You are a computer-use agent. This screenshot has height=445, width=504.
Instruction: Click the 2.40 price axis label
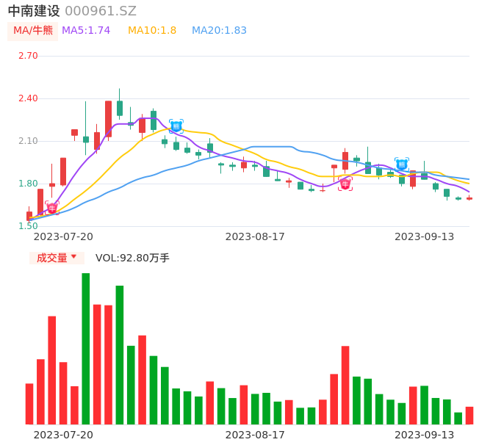coord(28,98)
